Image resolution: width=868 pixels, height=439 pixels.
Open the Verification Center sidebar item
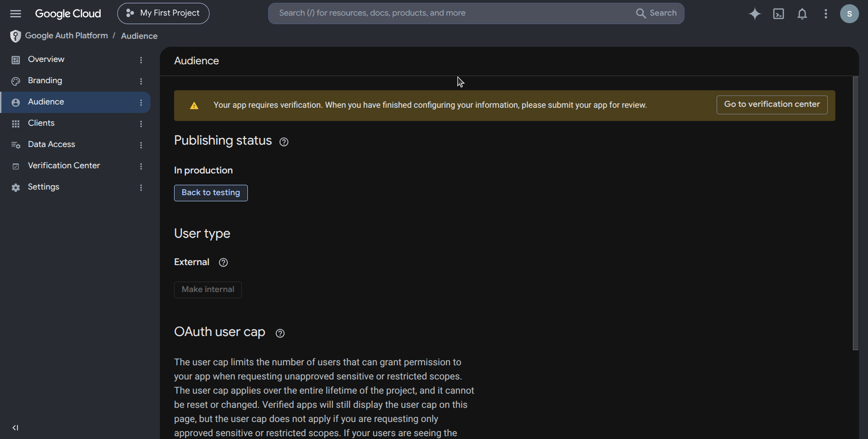(75, 166)
